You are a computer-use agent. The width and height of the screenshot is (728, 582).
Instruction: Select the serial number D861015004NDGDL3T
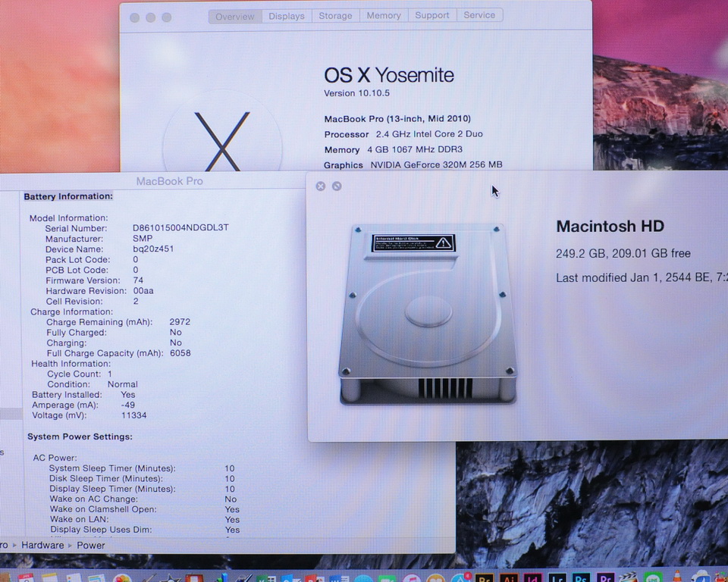click(x=180, y=227)
